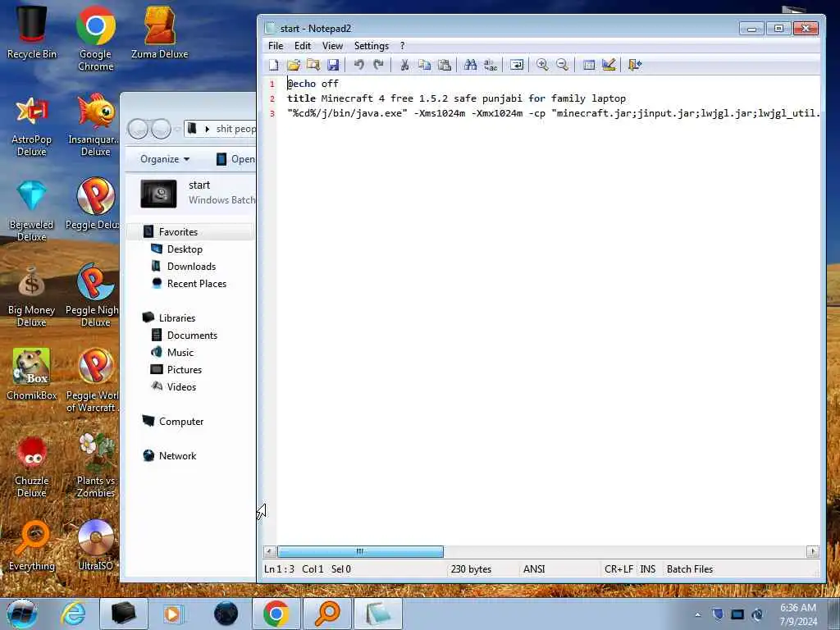Select the UltraISO desktop icon
Viewport: 840px width, 630px height.
[x=95, y=545]
